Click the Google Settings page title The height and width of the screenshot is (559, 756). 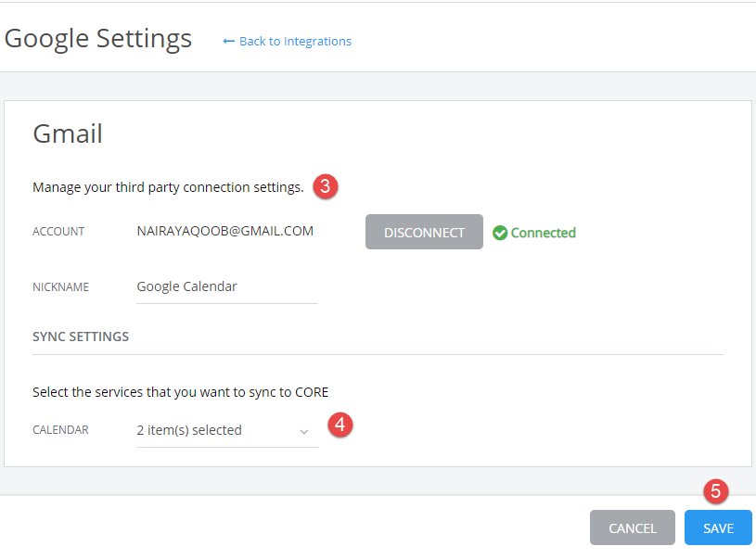coord(98,39)
